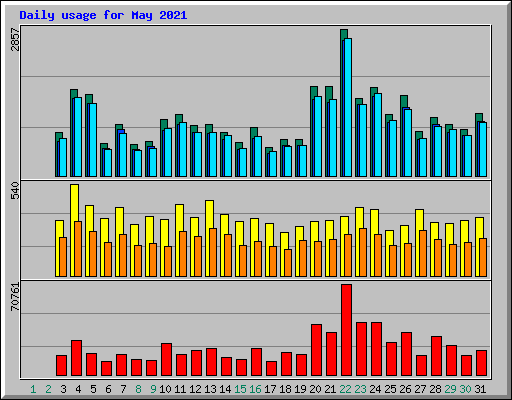The height and width of the screenshot is (400, 512).
Task: Click day label '15' on the x-axis
Action: pos(240,389)
